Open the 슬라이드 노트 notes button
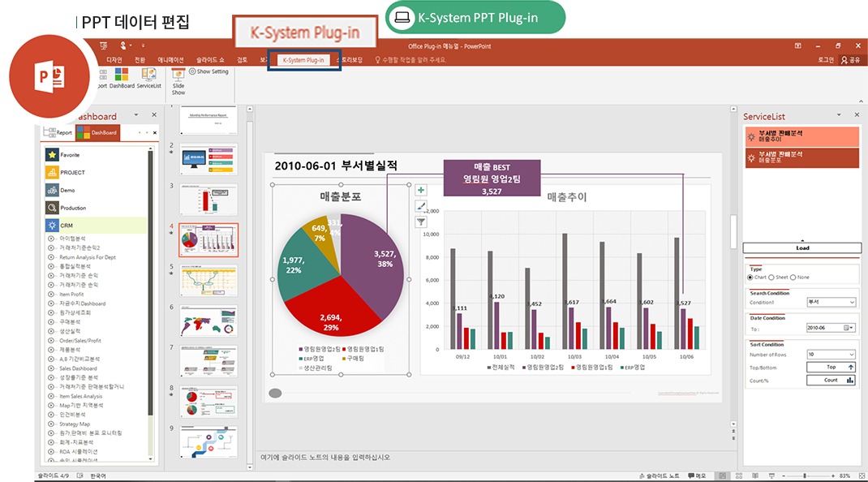Screen dimensions: 868x482 [x=660, y=476]
